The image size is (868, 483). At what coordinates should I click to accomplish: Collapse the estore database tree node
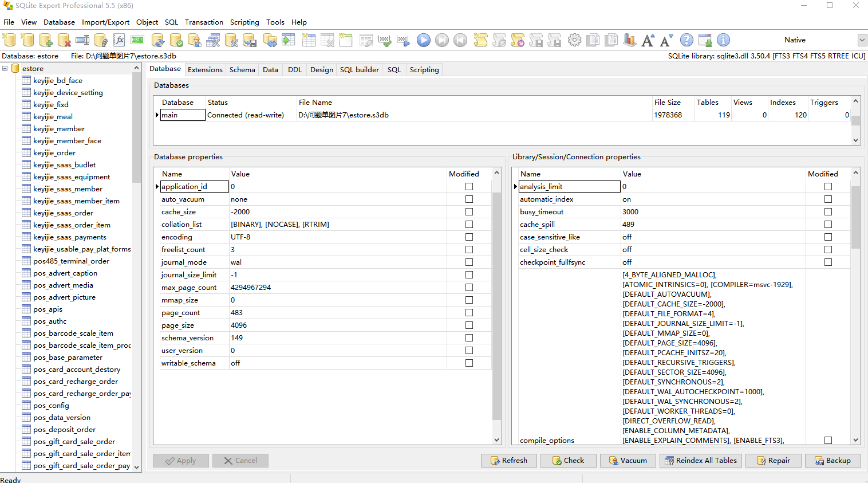5,69
